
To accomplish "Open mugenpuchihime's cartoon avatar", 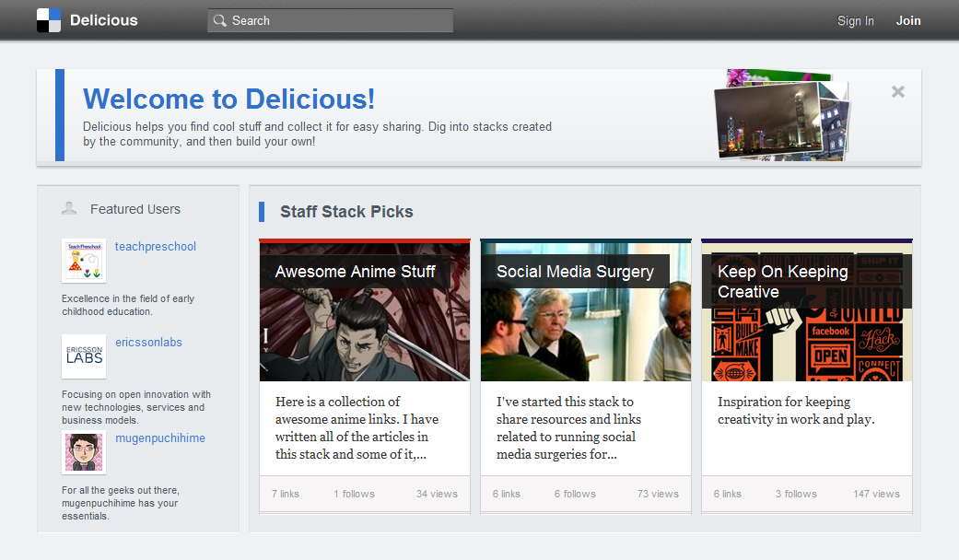I will tap(84, 452).
